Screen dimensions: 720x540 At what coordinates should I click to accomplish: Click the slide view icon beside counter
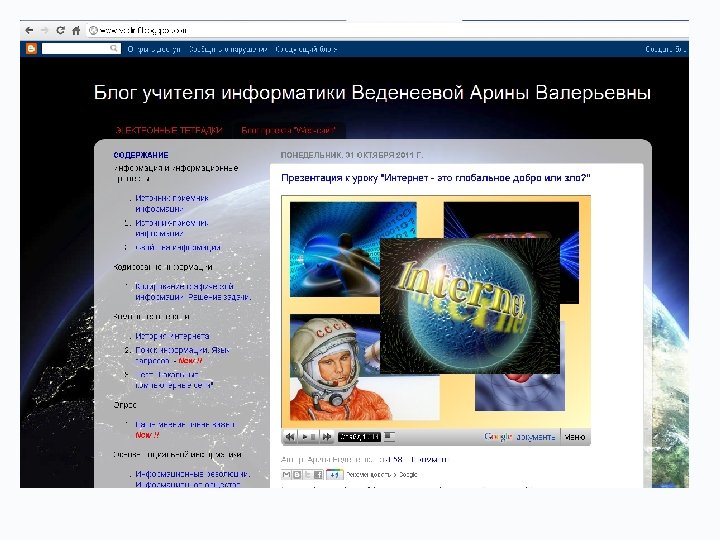coord(389,436)
